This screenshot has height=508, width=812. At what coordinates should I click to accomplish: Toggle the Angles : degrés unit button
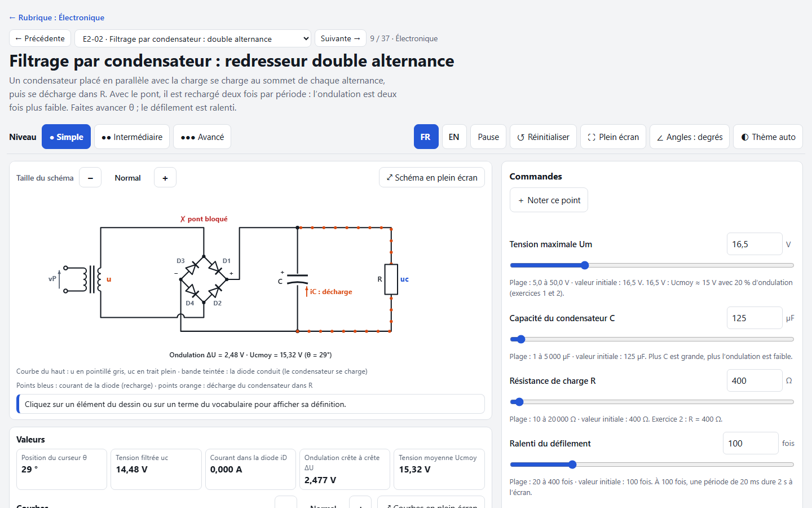690,137
